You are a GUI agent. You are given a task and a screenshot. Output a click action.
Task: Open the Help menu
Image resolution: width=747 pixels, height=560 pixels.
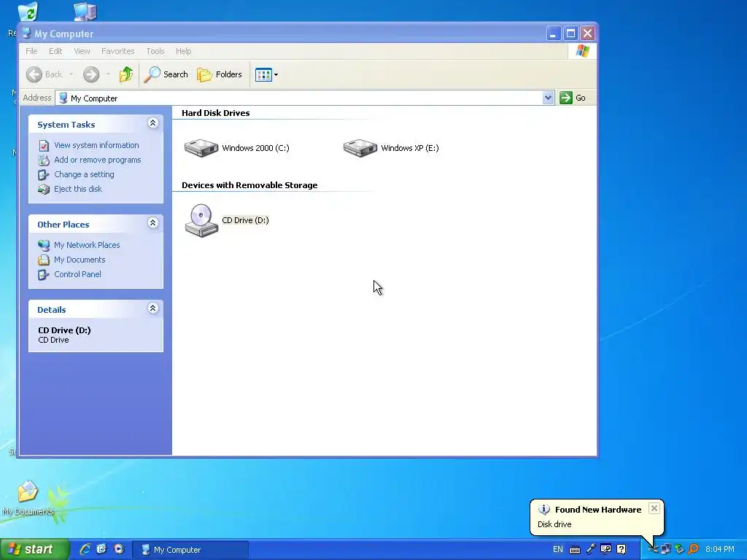pyautogui.click(x=183, y=51)
